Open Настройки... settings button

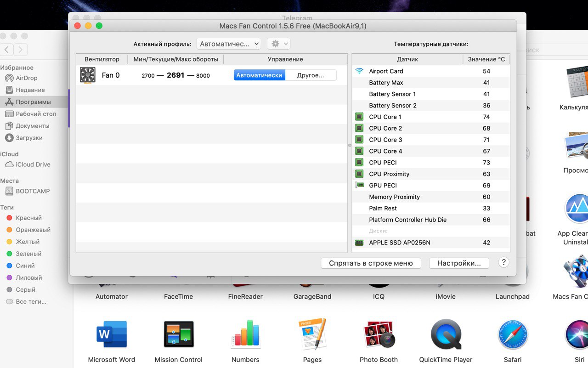pyautogui.click(x=459, y=263)
